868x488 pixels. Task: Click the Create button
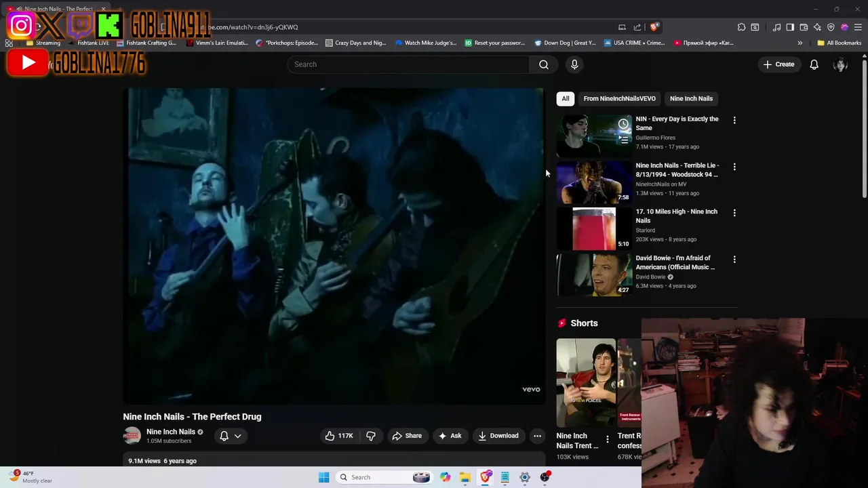(778, 64)
